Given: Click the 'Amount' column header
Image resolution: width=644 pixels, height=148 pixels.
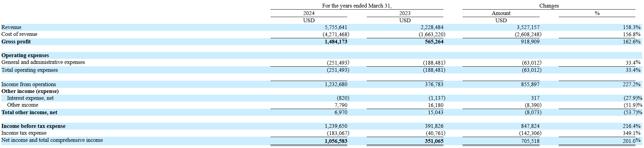Looking at the screenshot, I should click(501, 13).
